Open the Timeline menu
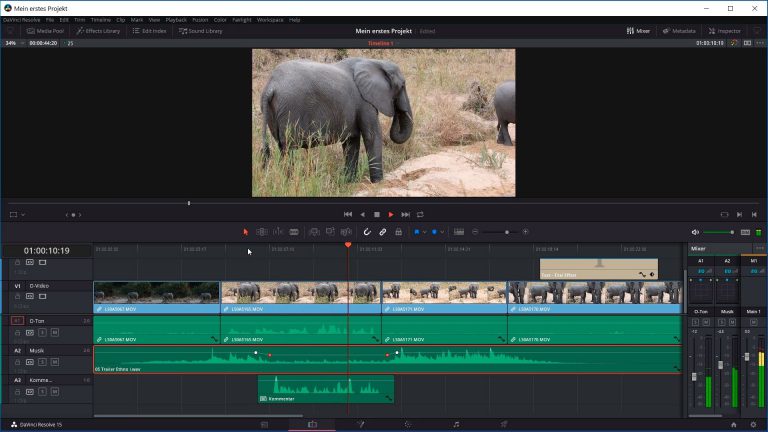 click(100, 20)
